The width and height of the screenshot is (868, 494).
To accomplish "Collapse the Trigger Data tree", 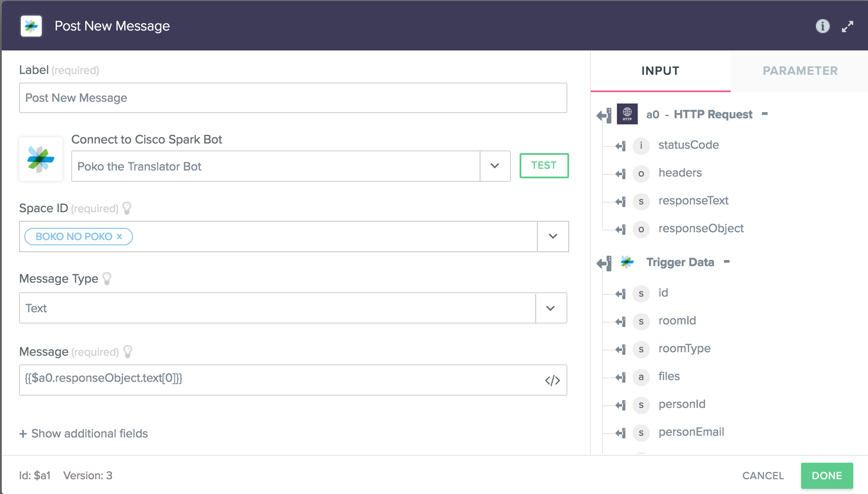I will [x=726, y=262].
